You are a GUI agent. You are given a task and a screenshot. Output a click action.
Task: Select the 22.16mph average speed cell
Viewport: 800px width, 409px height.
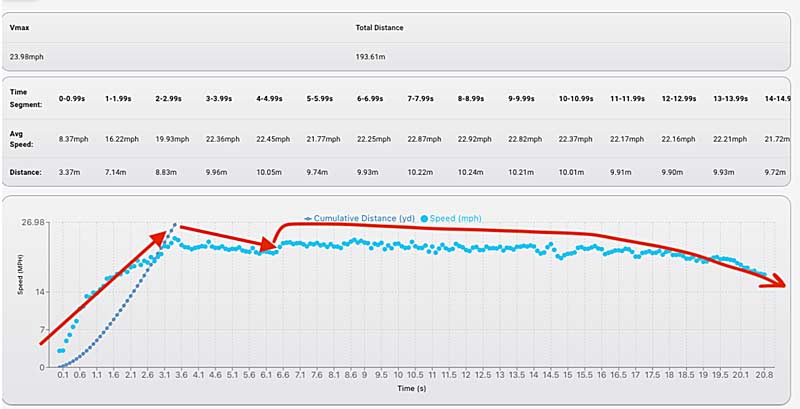pyautogui.click(x=679, y=139)
